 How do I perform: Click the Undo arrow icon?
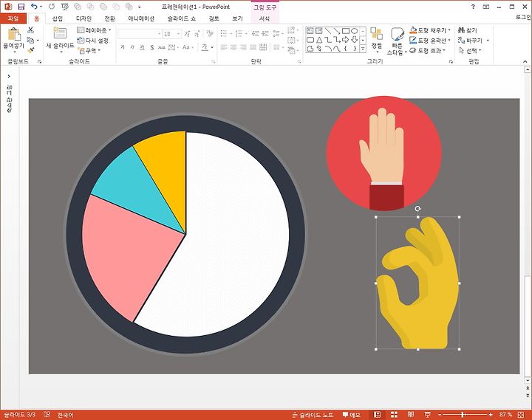tap(34, 7)
